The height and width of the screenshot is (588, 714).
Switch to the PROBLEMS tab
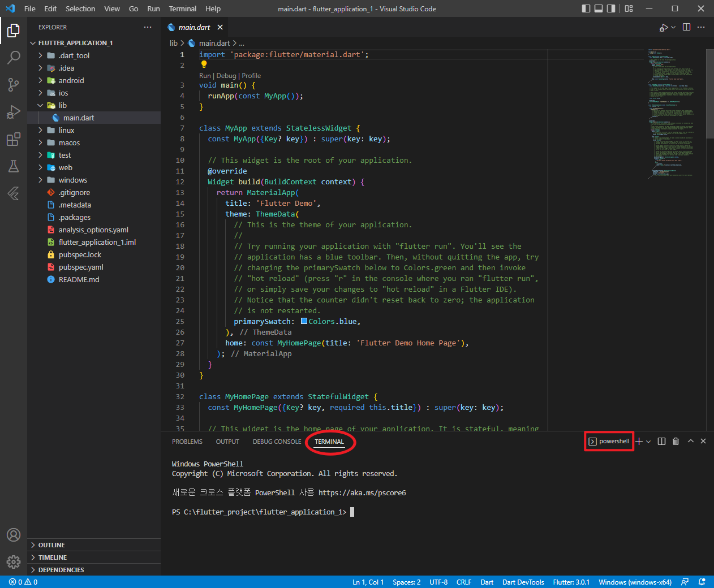click(187, 442)
